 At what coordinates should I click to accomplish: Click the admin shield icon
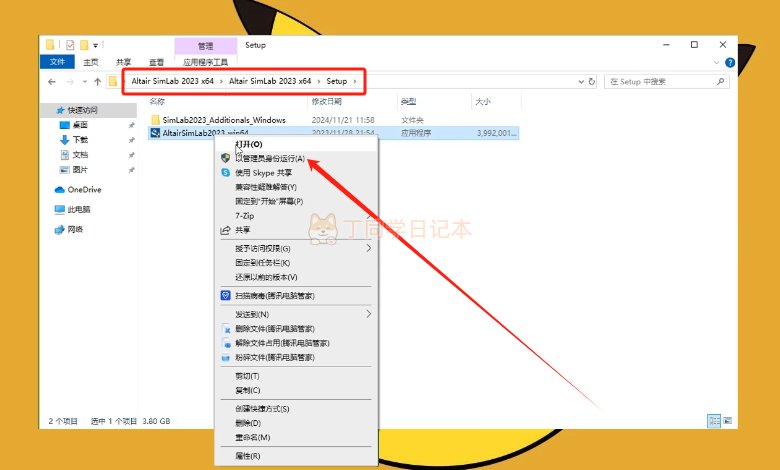click(225, 158)
